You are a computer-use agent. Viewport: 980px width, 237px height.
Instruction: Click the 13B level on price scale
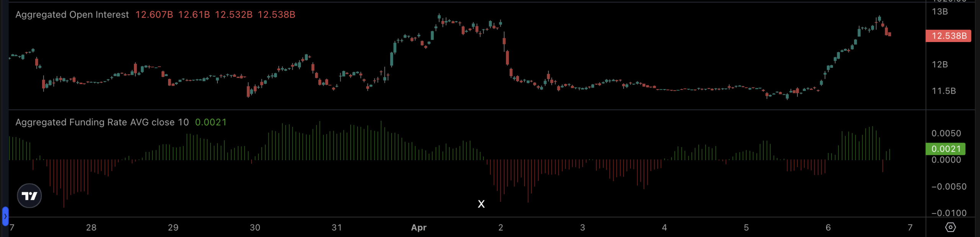coord(940,12)
